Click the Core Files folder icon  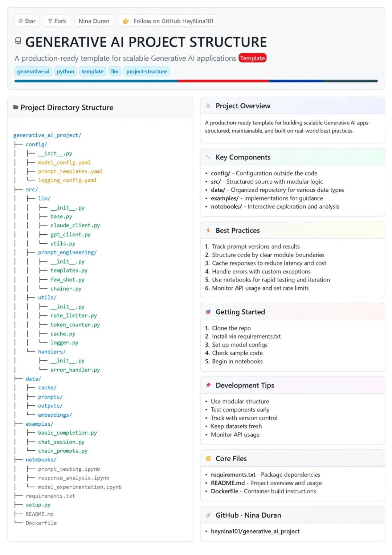(208, 458)
